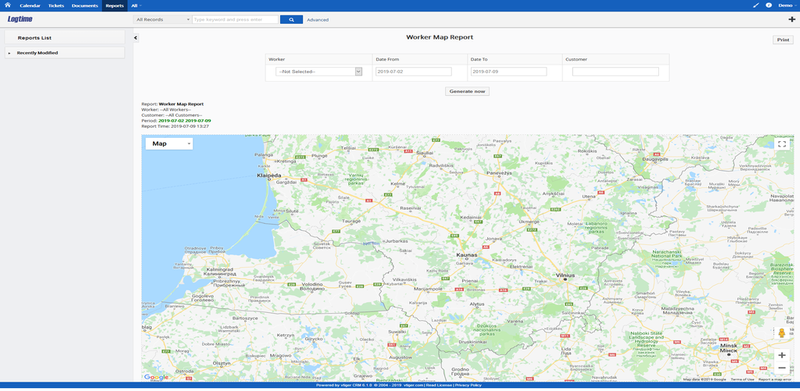The image size is (800, 391).
Task: Click Minsk on the map
Action: (728, 349)
